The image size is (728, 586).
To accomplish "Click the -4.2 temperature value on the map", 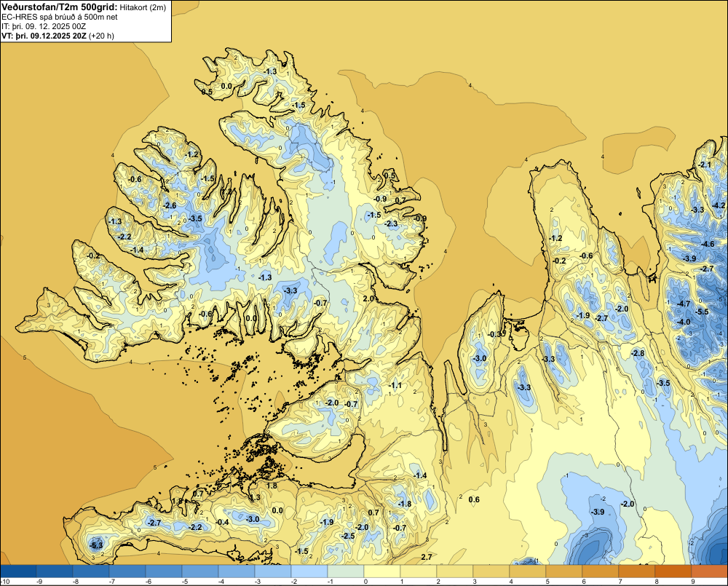I will [719, 205].
